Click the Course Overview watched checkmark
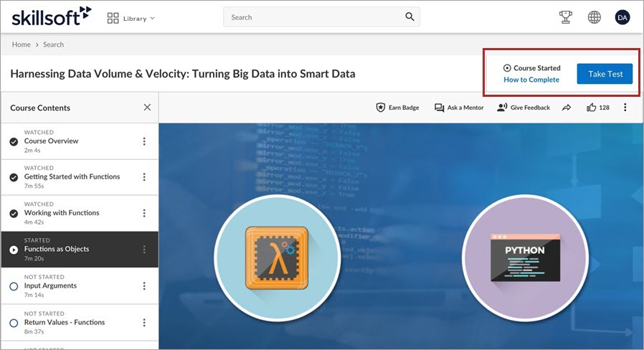This screenshot has height=350, width=644. click(x=14, y=142)
